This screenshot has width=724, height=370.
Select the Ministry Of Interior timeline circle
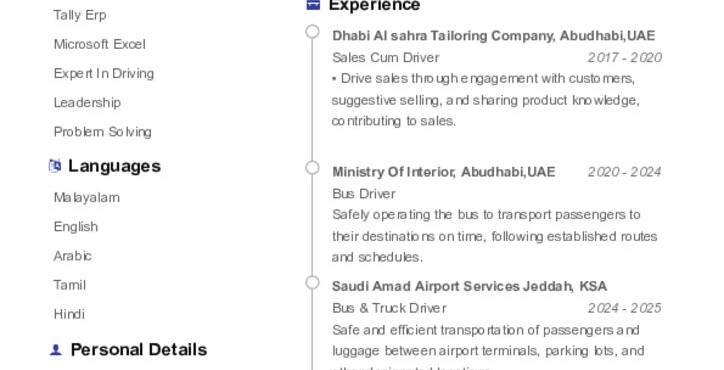pyautogui.click(x=313, y=168)
